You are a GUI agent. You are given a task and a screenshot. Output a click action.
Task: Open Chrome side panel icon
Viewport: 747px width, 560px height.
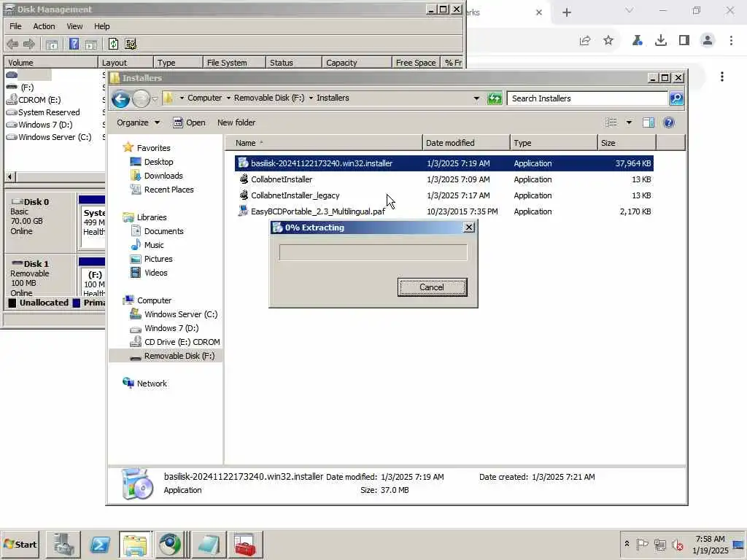click(684, 41)
